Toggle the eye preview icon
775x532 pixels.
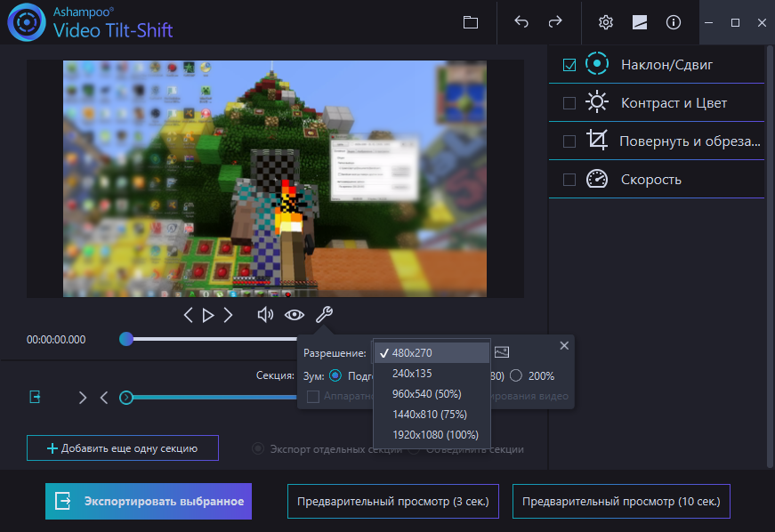pos(295,315)
